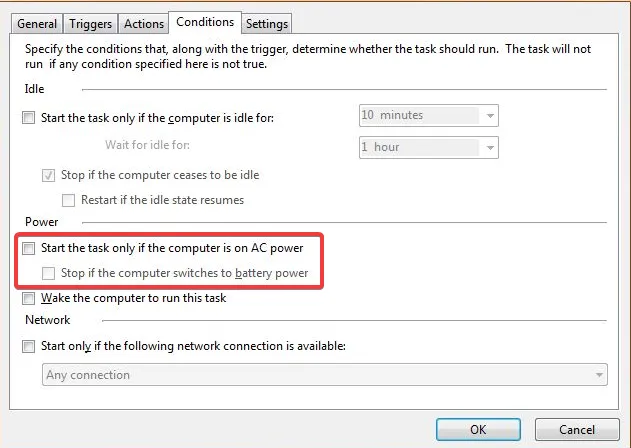Enable start only on AC power
631x448 pixels.
tap(28, 248)
